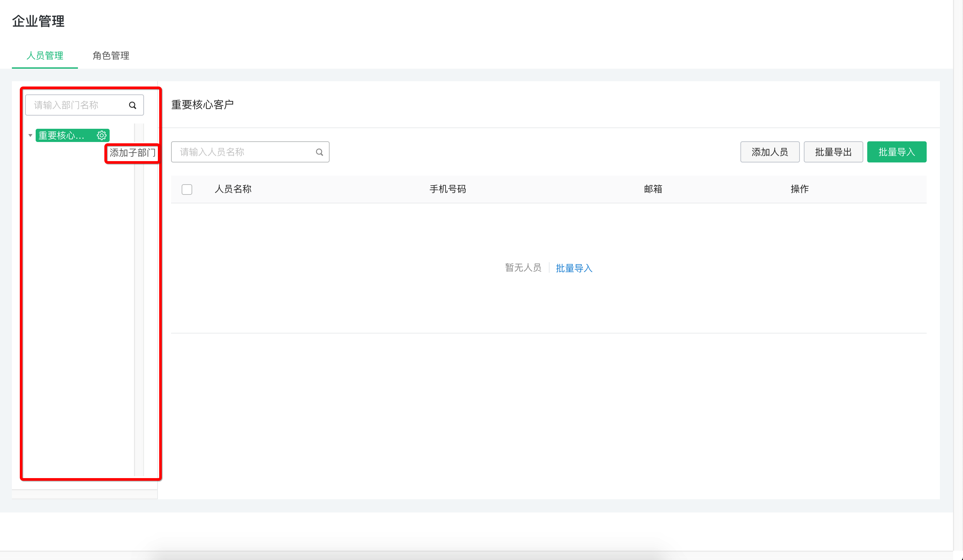Click the 手机号码 column header
963x560 pixels.
pyautogui.click(x=448, y=189)
